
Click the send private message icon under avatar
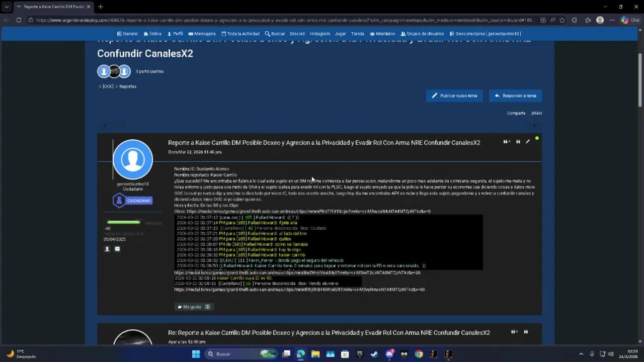(117, 249)
